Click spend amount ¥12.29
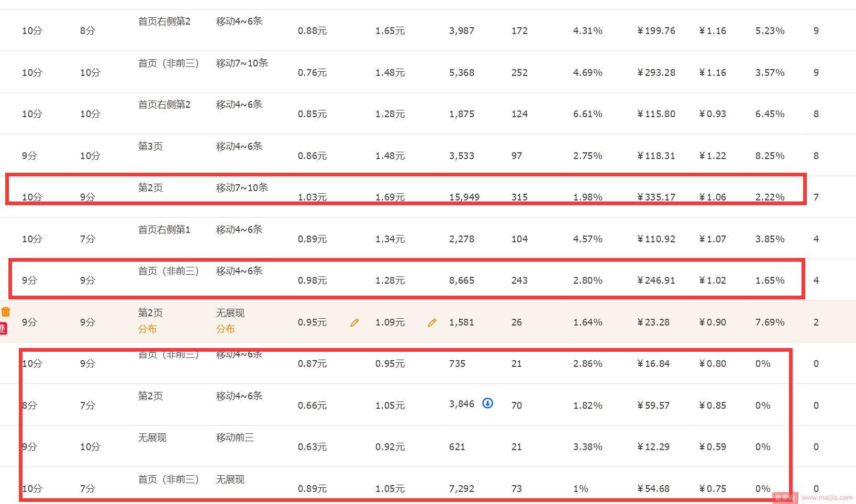 [x=653, y=446]
